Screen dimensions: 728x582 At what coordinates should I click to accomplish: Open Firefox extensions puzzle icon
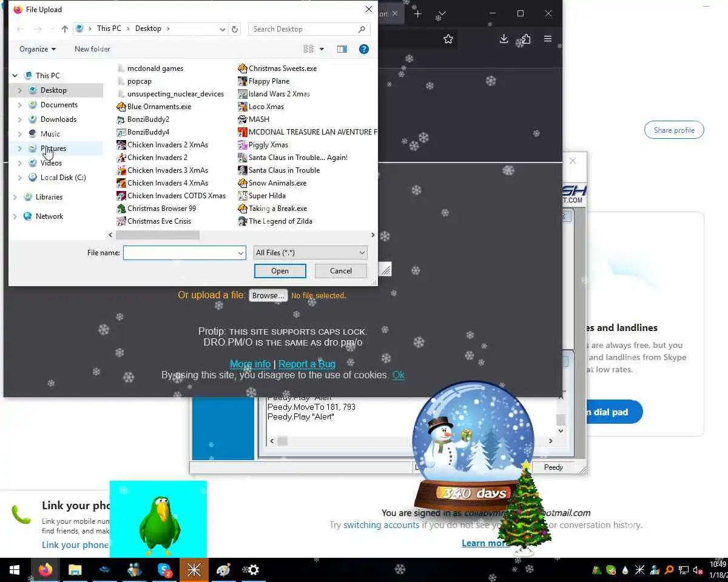click(525, 39)
